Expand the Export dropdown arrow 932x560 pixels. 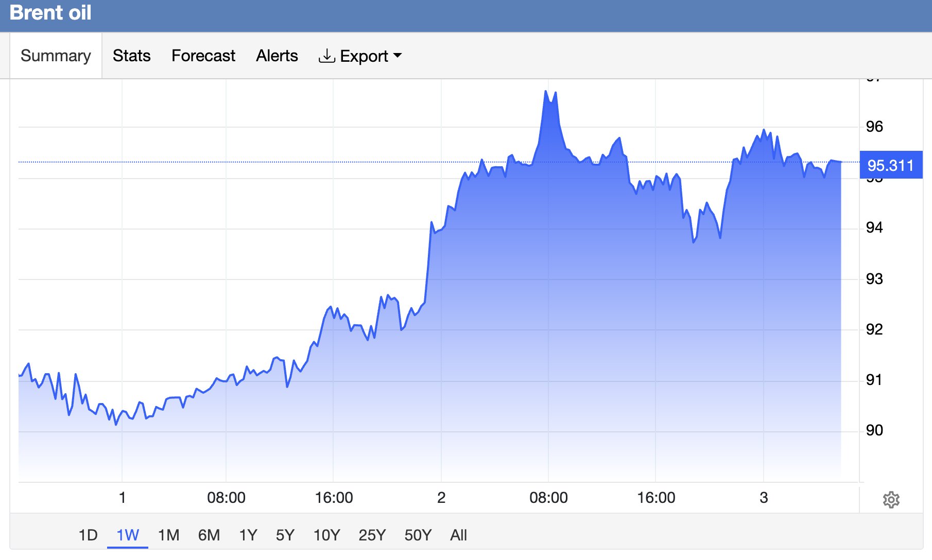click(x=397, y=55)
